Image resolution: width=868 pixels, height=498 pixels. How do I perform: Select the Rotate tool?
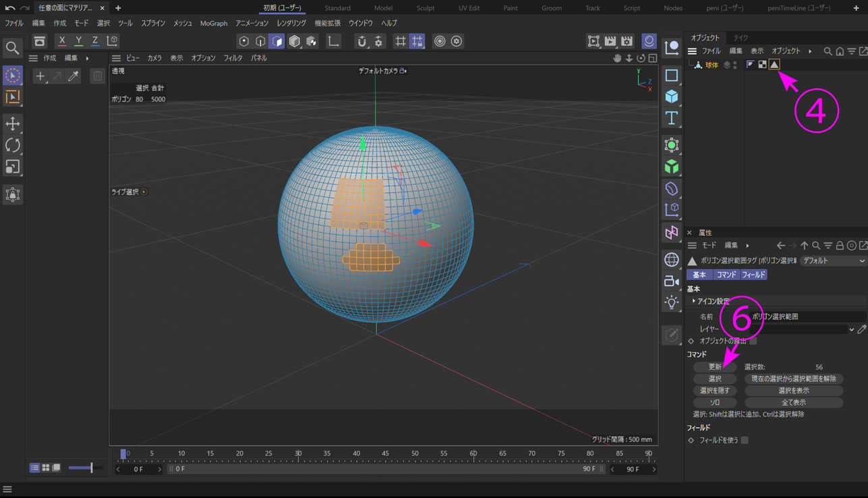12,145
